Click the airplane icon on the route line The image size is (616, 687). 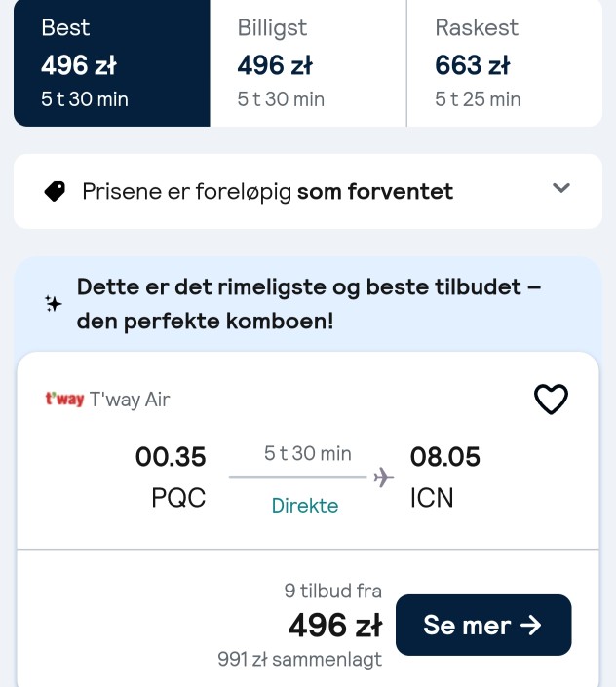tap(384, 477)
